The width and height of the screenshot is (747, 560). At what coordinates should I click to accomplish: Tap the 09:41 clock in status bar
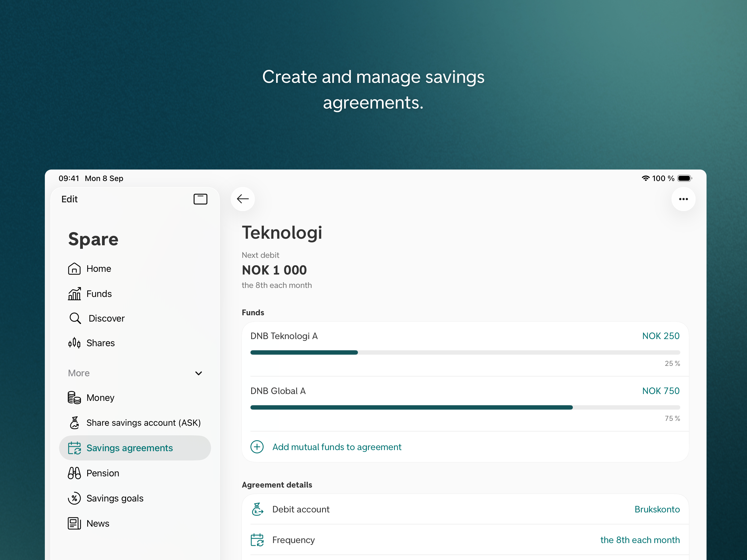[x=69, y=178]
